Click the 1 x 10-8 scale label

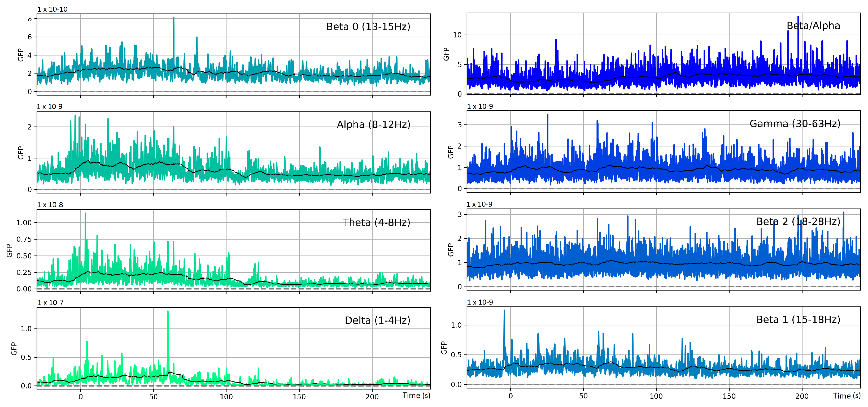(50, 205)
